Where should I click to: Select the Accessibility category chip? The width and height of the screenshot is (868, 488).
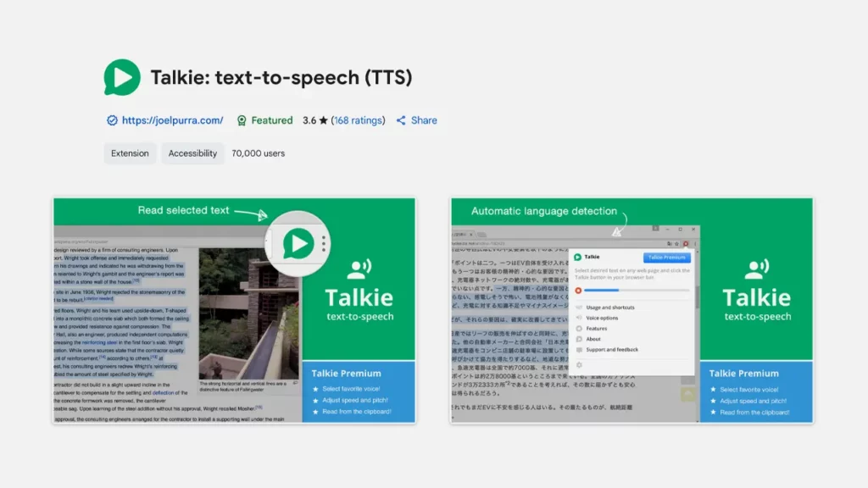(192, 153)
